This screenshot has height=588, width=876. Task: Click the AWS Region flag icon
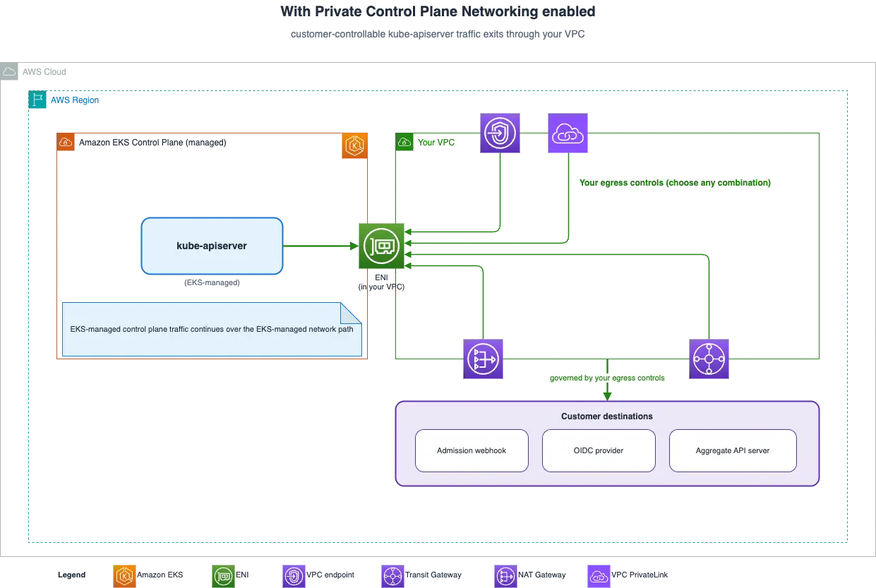coord(37,100)
